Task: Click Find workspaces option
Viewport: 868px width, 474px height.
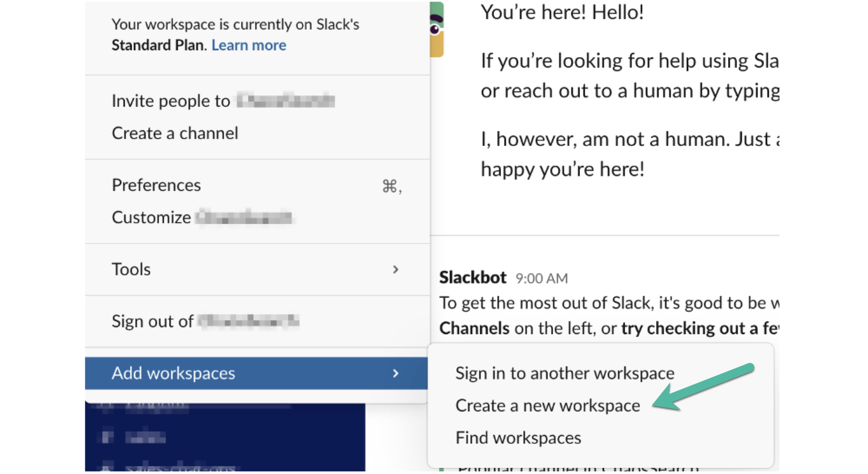Action: 518,438
